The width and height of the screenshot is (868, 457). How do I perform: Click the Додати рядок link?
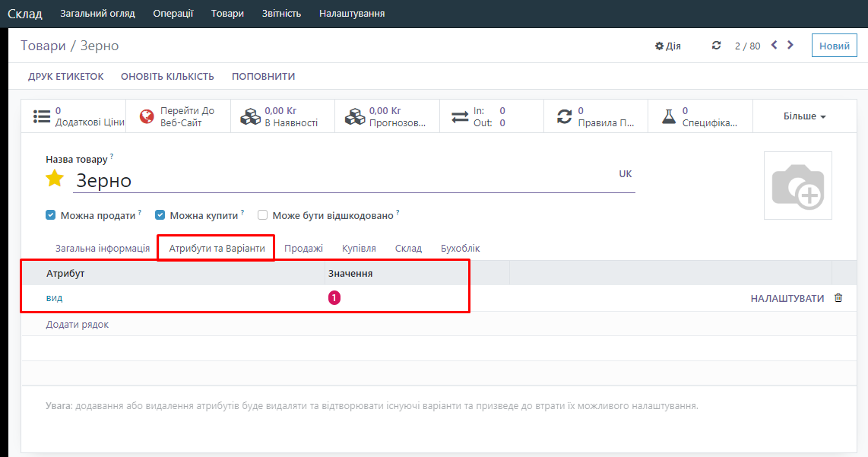coord(78,325)
